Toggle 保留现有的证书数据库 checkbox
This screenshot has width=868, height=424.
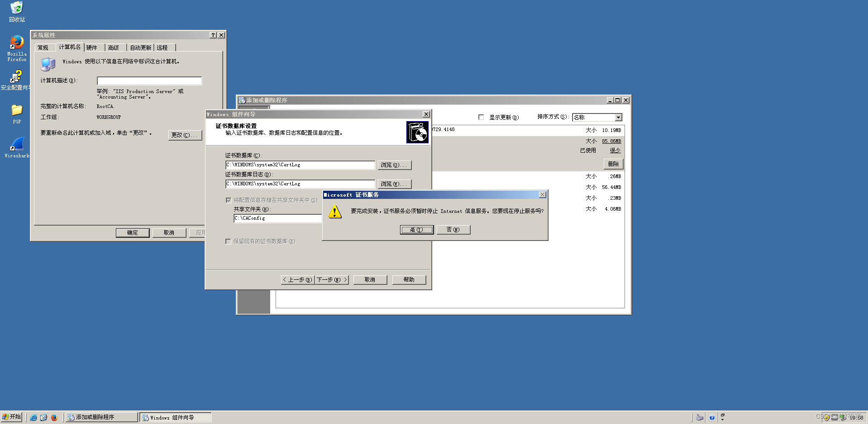(x=229, y=241)
